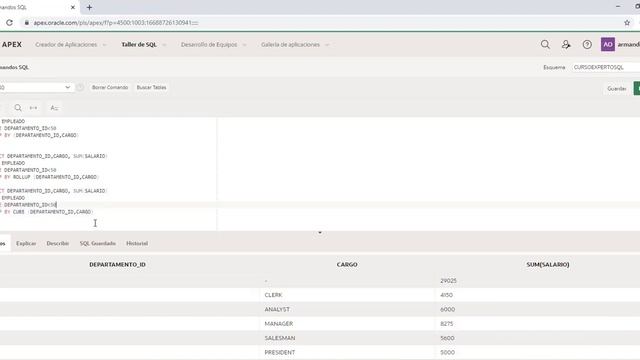Screen dimensions: 640x360
Task: Open Creador de Aplicaciones menu
Action: tap(66, 44)
